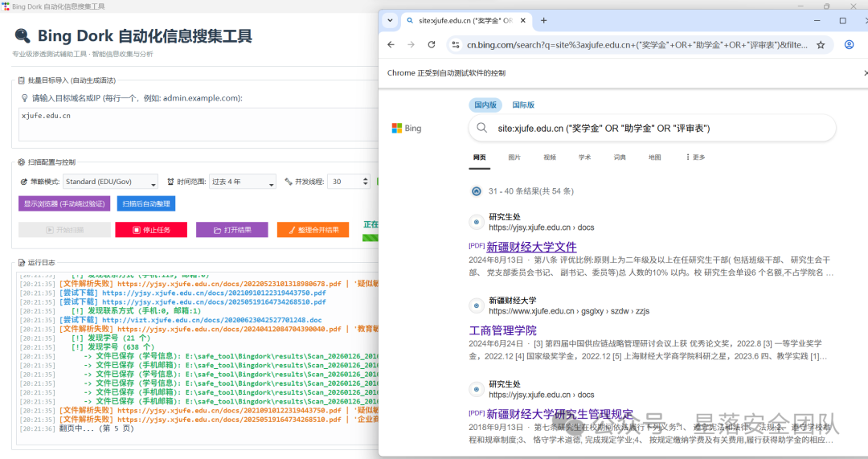The width and height of the screenshot is (868, 459).
Task: Select the 地图 search tab
Action: pos(654,158)
